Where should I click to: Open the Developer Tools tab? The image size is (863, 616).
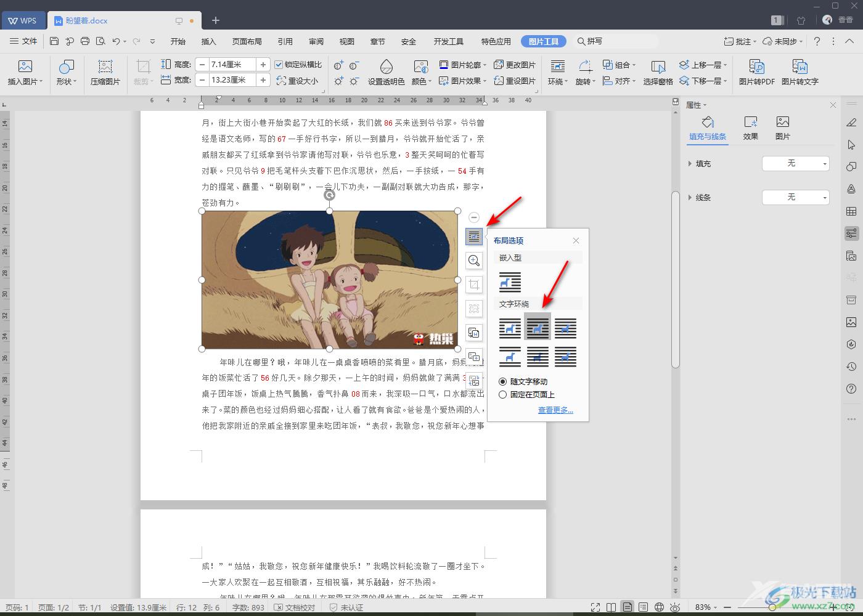click(449, 41)
